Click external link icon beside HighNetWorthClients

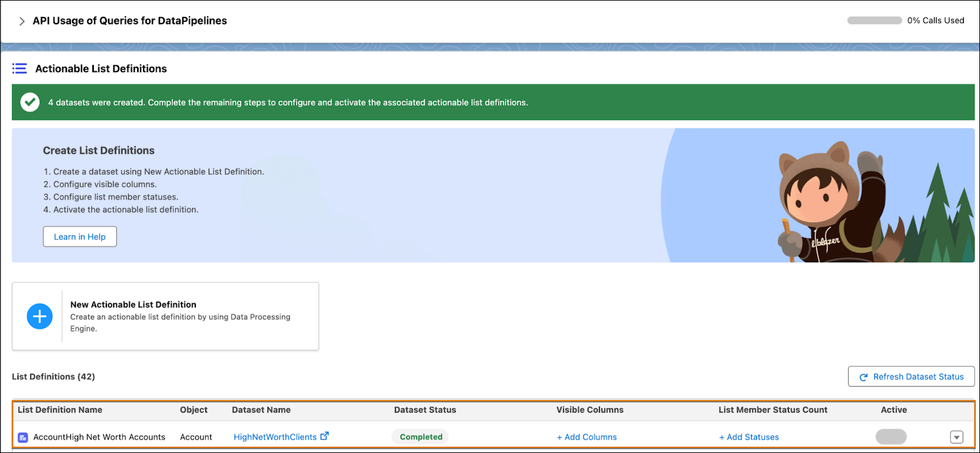(x=325, y=436)
